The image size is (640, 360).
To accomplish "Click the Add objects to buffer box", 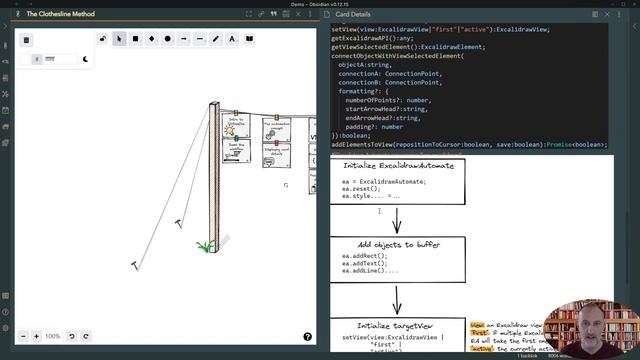I will click(x=398, y=260).
